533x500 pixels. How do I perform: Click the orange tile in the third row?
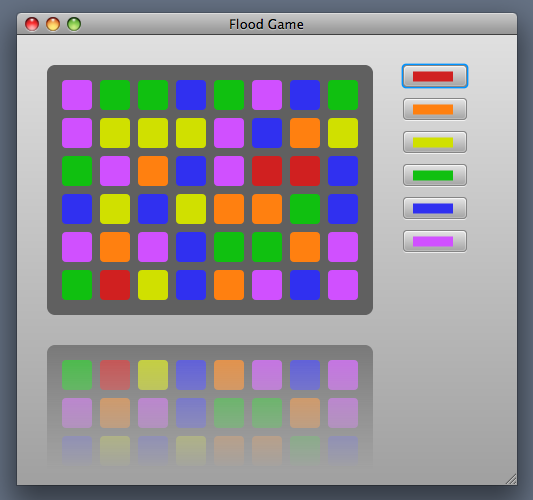[153, 171]
